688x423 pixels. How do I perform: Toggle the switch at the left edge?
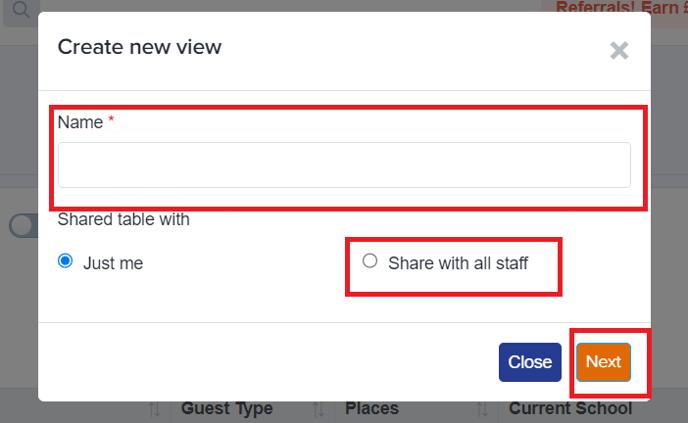[24, 226]
